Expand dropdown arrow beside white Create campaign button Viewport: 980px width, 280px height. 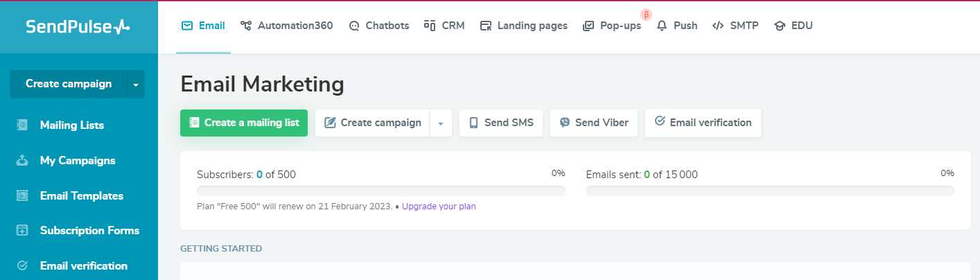pos(441,123)
